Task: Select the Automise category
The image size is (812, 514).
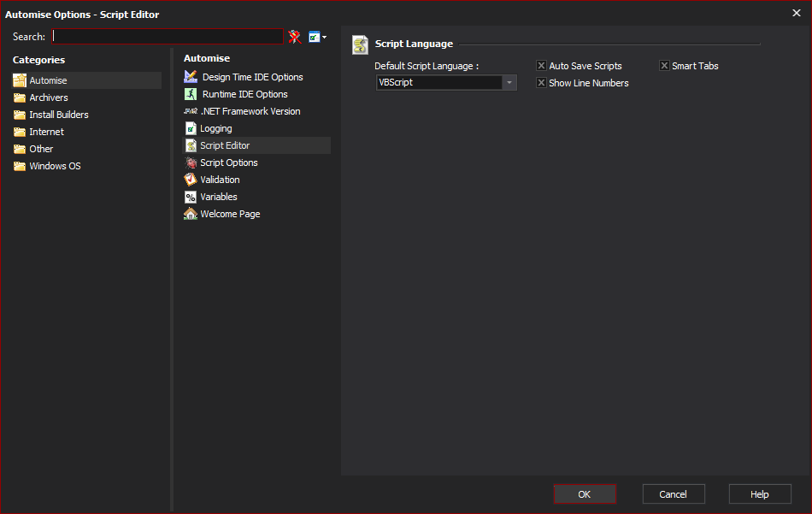Action: click(x=86, y=80)
